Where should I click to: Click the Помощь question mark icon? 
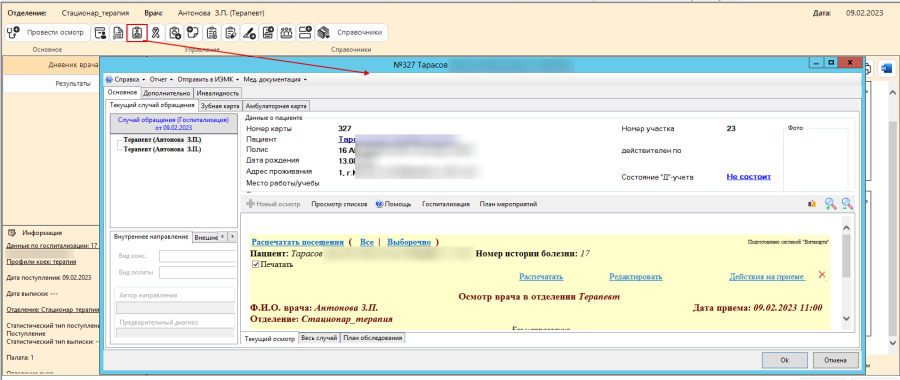[x=379, y=204]
